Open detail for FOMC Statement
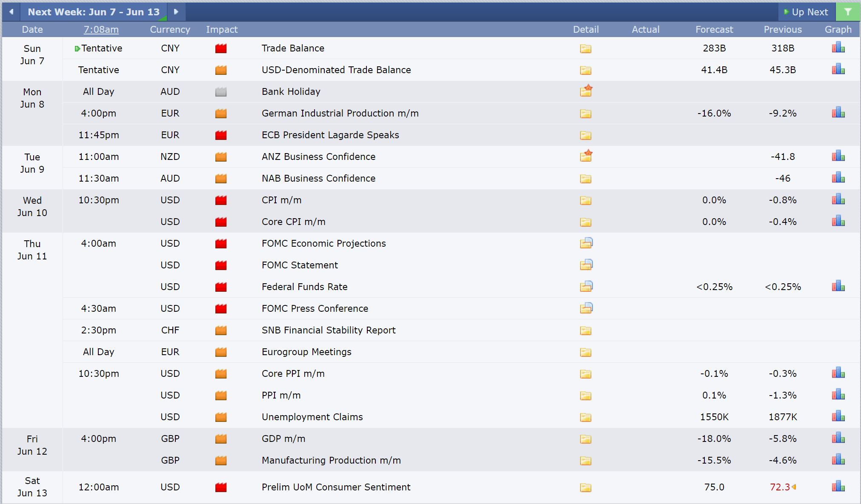Screen dimensions: 861x504 click(586, 265)
